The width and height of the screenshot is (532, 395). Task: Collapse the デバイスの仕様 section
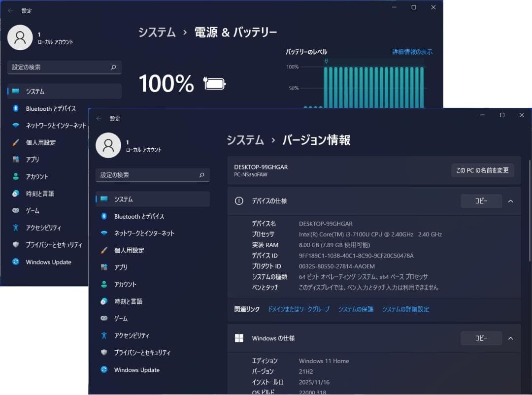pos(510,201)
